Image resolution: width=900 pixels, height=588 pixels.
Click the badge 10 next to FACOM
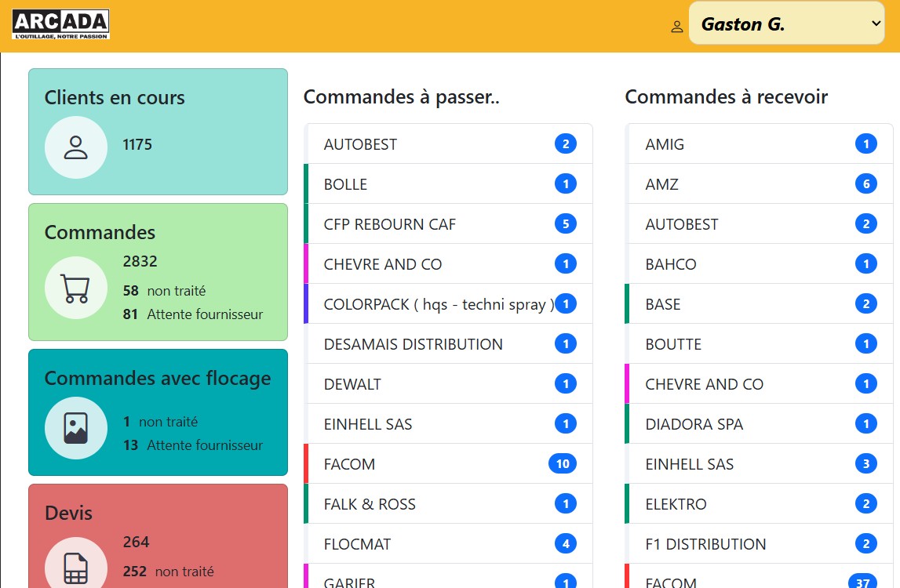click(x=562, y=464)
